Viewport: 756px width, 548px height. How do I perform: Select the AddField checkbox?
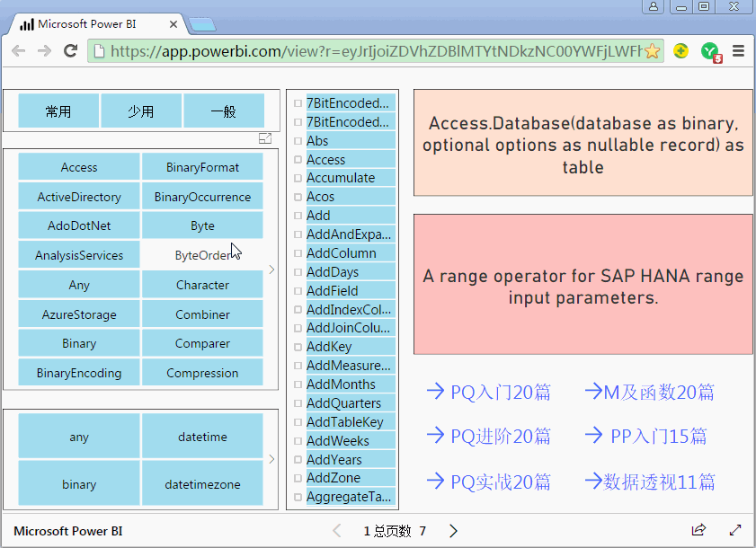(298, 291)
